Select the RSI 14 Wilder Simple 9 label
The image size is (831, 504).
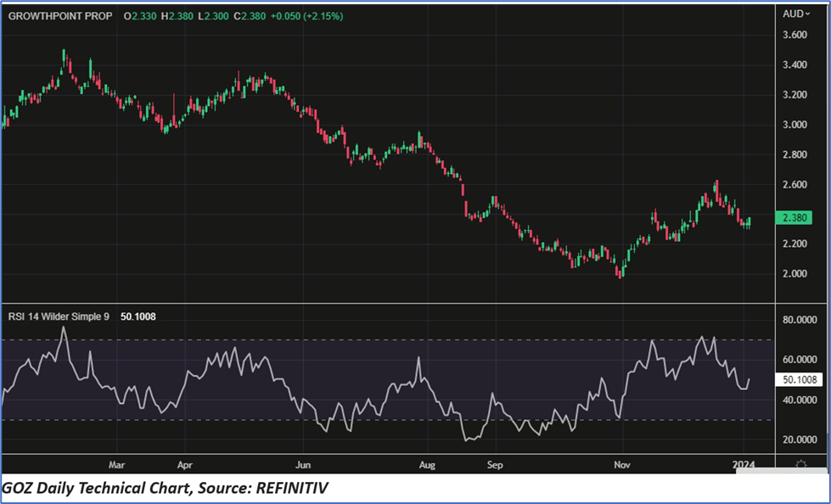click(x=59, y=316)
